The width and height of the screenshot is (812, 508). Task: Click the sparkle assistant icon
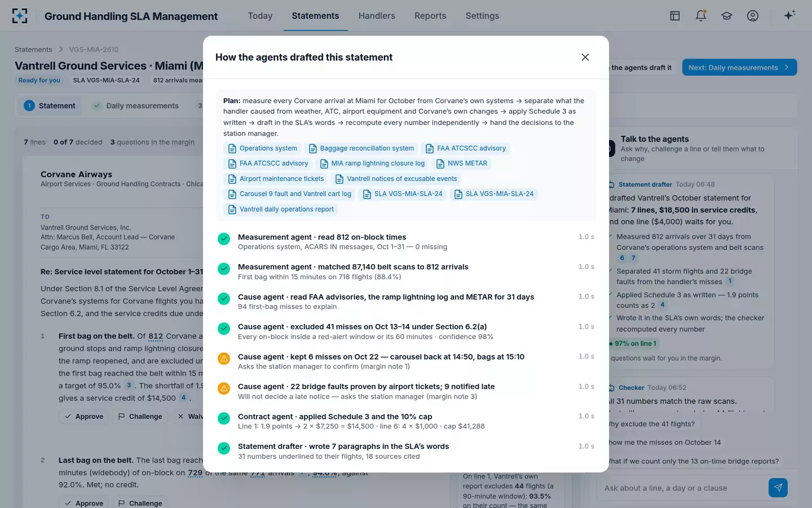pos(789,15)
